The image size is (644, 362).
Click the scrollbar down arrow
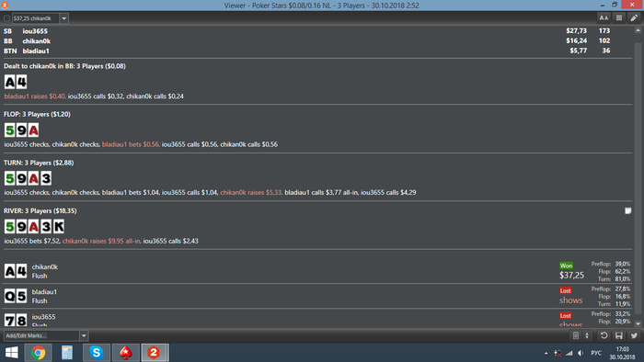(x=638, y=323)
